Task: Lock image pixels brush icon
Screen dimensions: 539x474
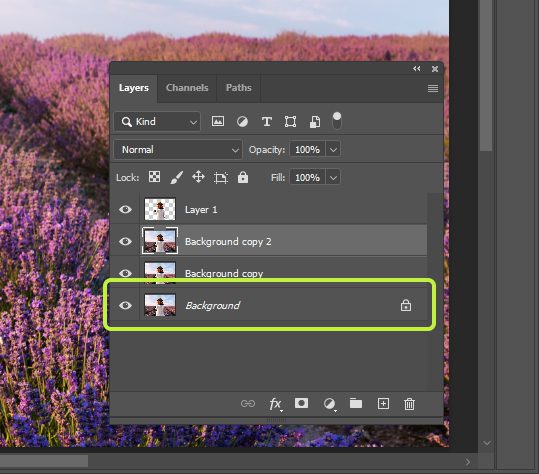Action: click(x=176, y=177)
